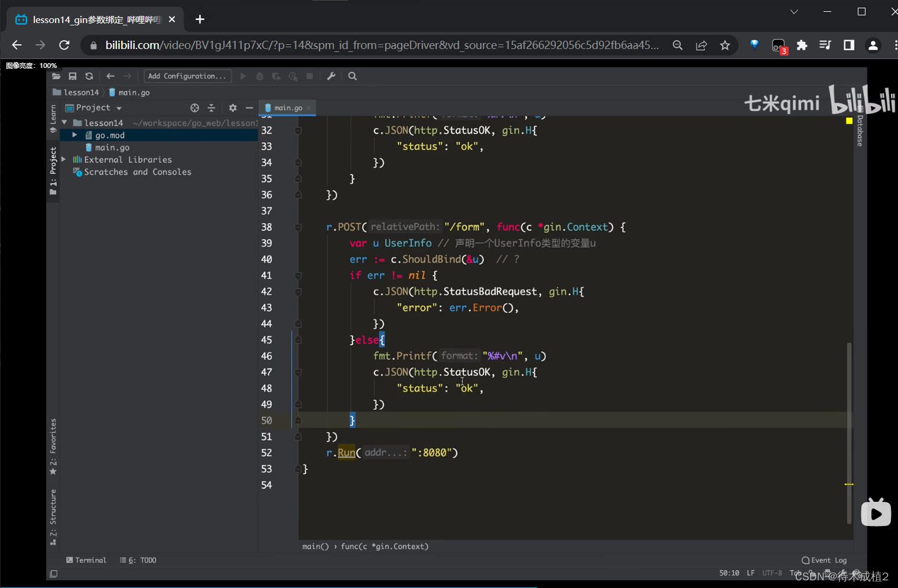Click the IDE Back navigation arrow
Screen dimensions: 898x588
tap(110, 76)
